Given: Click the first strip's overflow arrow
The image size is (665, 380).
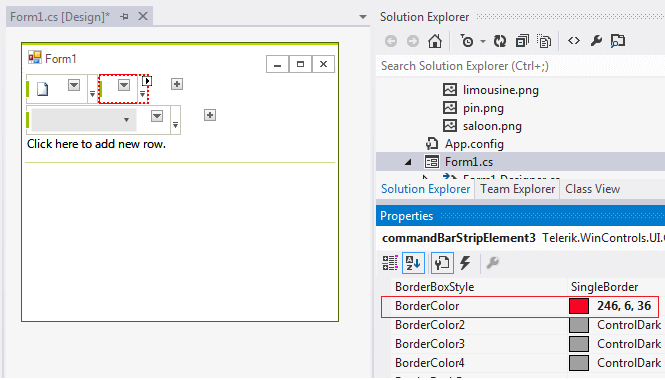Looking at the screenshot, I should click(x=92, y=95).
